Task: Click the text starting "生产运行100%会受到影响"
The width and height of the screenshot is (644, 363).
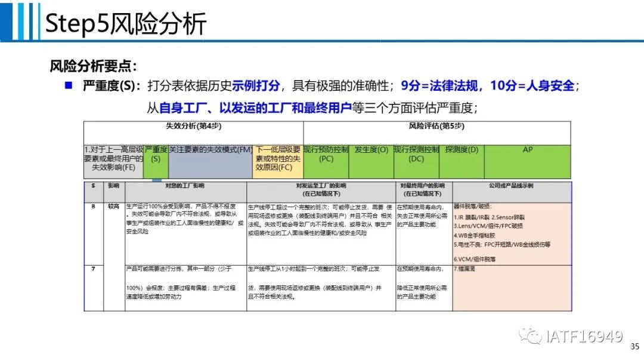Action: [x=185, y=219]
